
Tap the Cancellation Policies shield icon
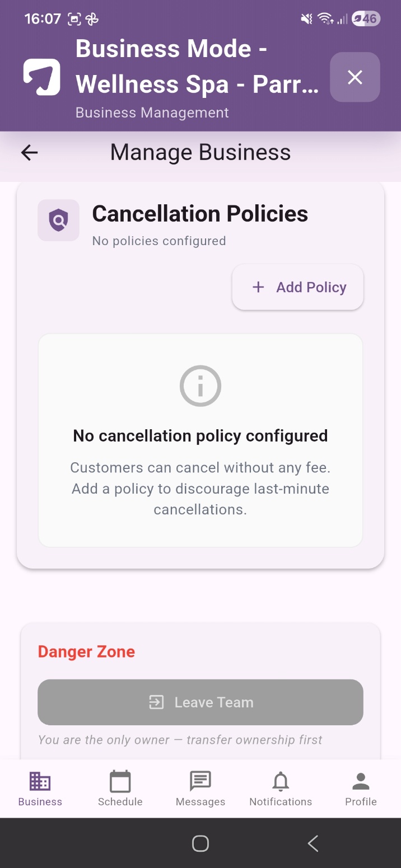(58, 220)
